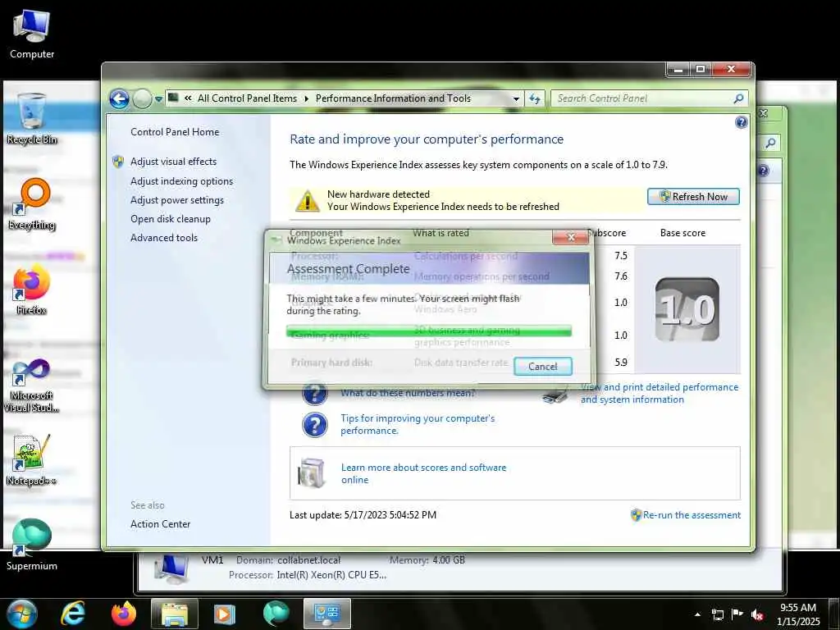Open Adjust power settings

[177, 200]
